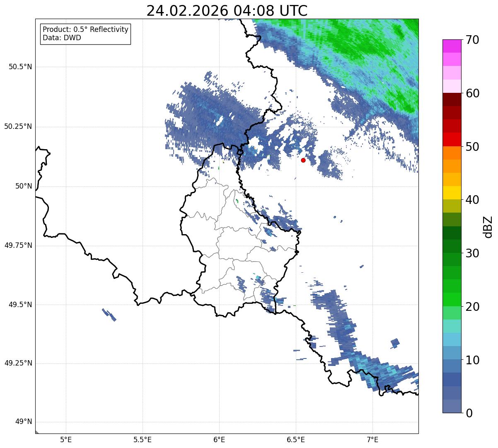Click the colorbar tick value 20

pos(473,307)
